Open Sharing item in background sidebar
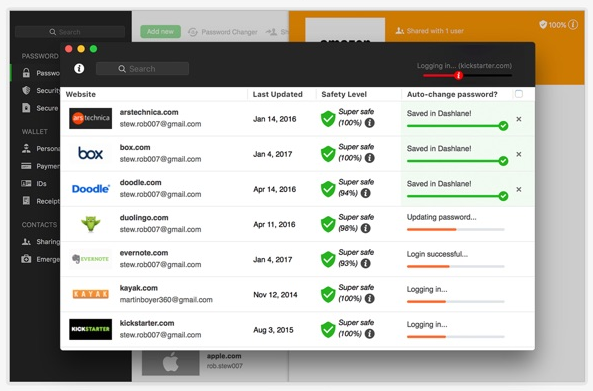This screenshot has height=391, width=593. point(41,242)
